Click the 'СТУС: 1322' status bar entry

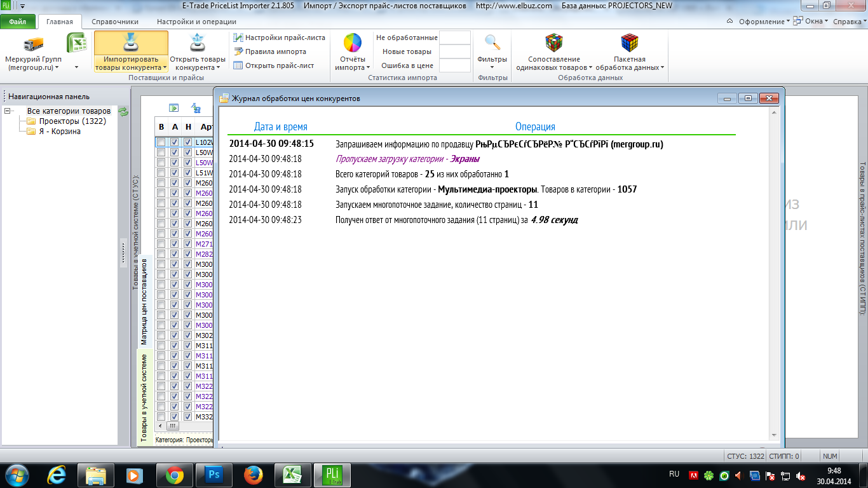[x=745, y=456]
